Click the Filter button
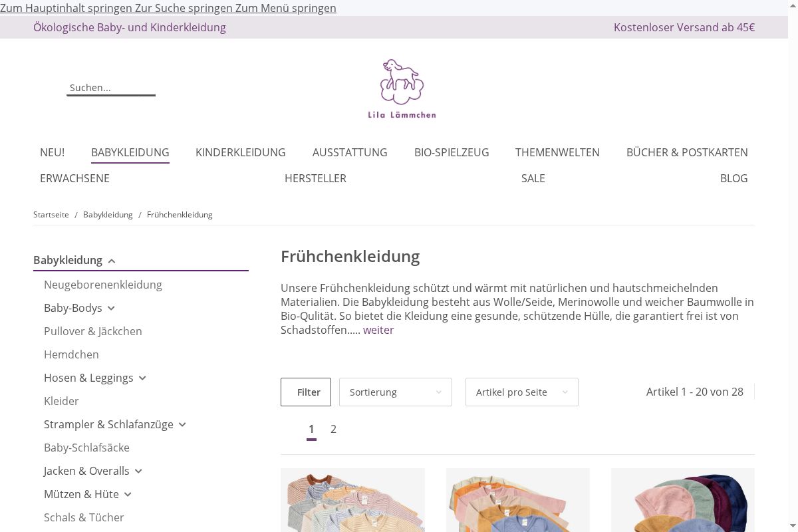 pos(306,392)
